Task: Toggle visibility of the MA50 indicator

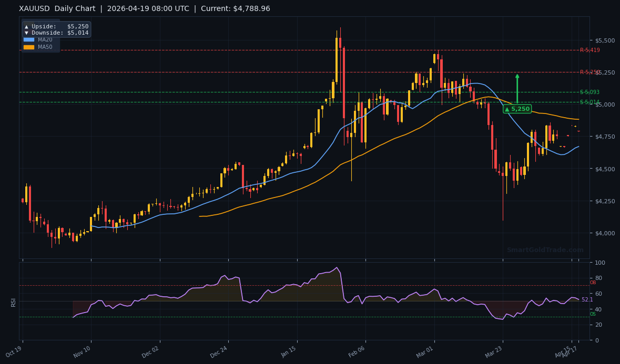Action: coord(45,47)
